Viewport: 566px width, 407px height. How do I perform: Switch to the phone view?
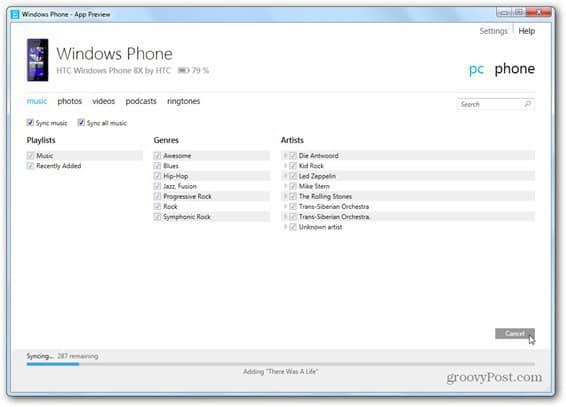coord(514,68)
